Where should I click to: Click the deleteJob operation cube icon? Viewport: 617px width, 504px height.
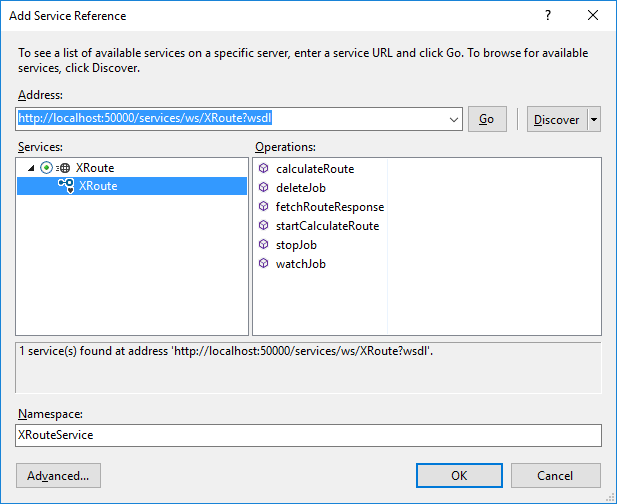(x=263, y=188)
